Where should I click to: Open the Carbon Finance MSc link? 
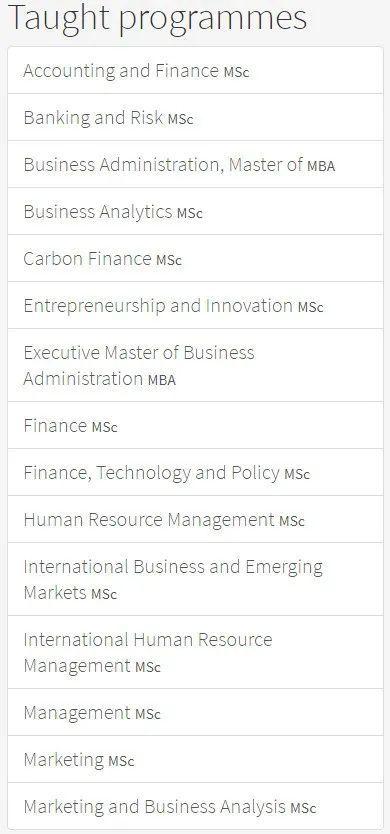(x=195, y=258)
